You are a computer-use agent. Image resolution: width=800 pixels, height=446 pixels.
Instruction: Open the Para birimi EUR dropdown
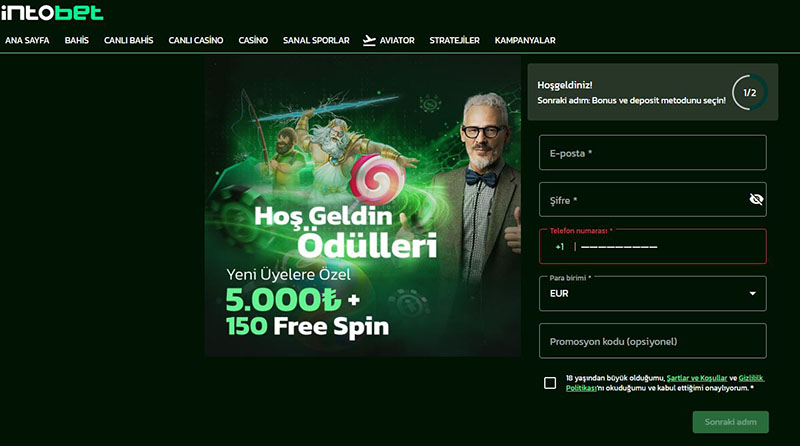click(653, 293)
